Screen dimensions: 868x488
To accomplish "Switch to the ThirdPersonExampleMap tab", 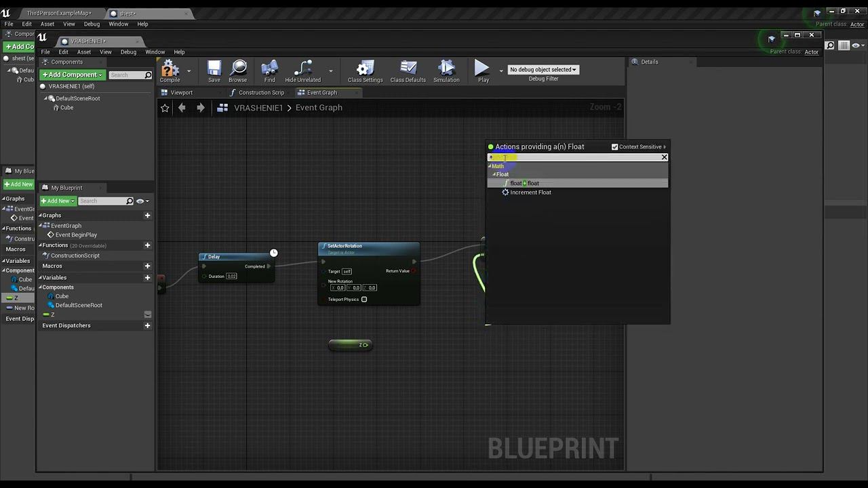I will point(59,14).
